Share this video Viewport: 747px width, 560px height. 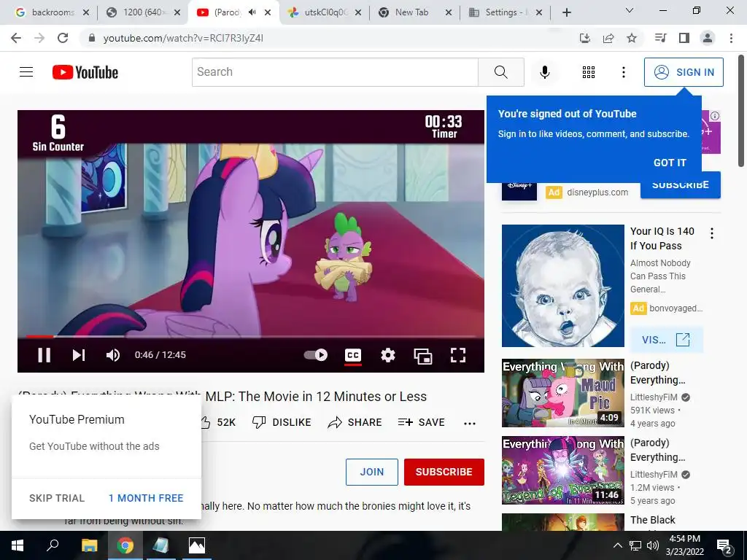click(355, 422)
